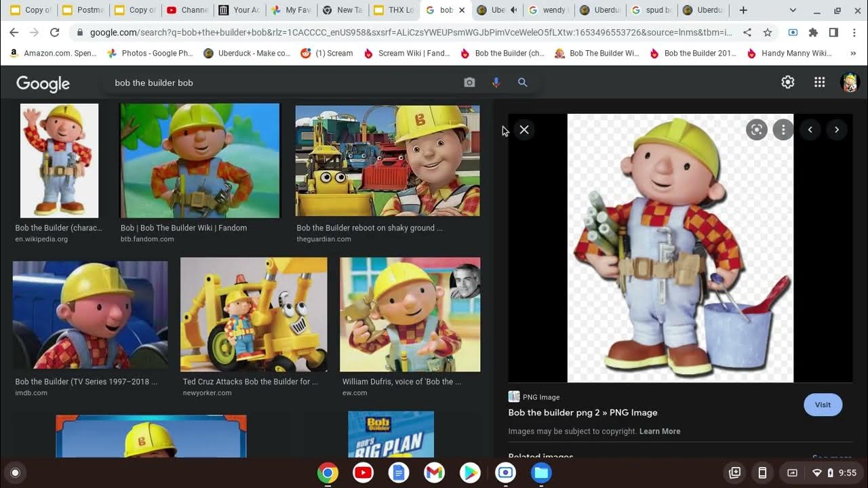Switch to the My Fav tab
Viewport: 868px width, 488px height.
point(290,10)
